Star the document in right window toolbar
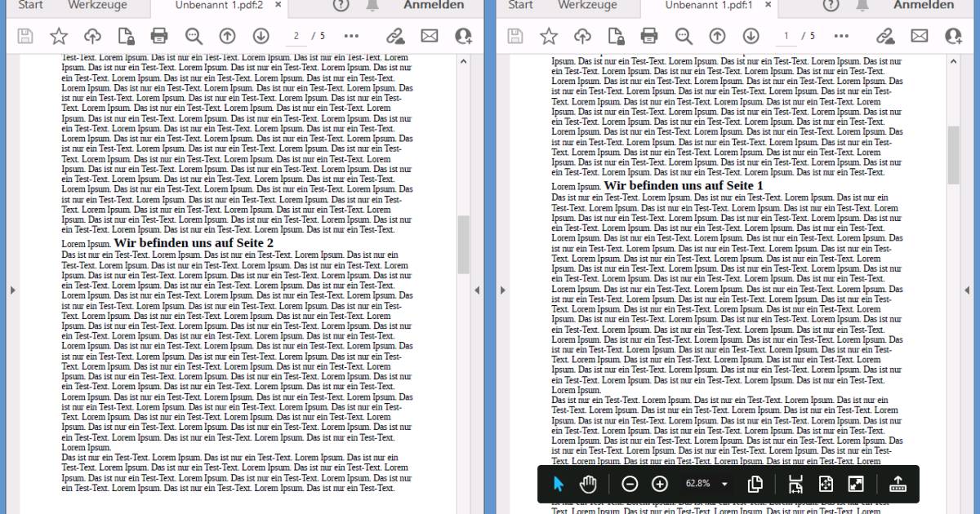 click(x=549, y=36)
